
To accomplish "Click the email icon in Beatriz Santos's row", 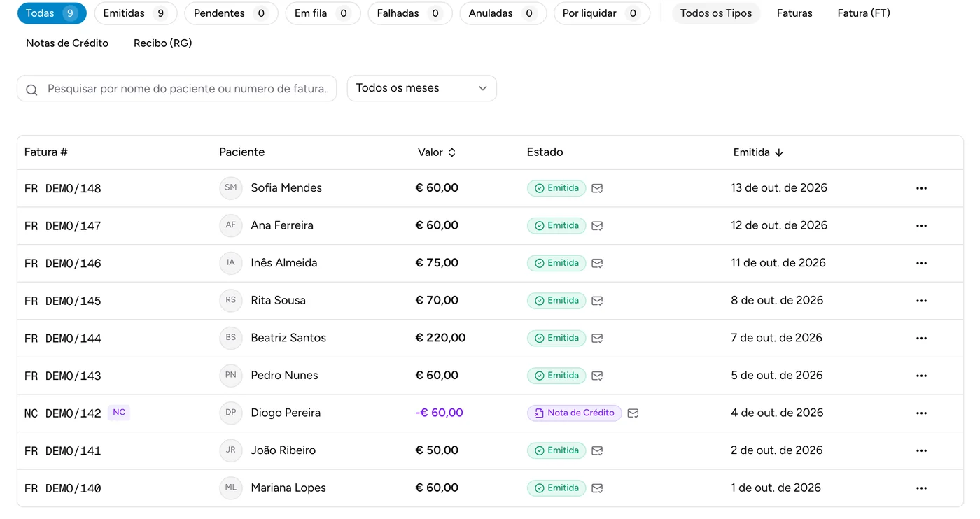I will pyautogui.click(x=597, y=338).
